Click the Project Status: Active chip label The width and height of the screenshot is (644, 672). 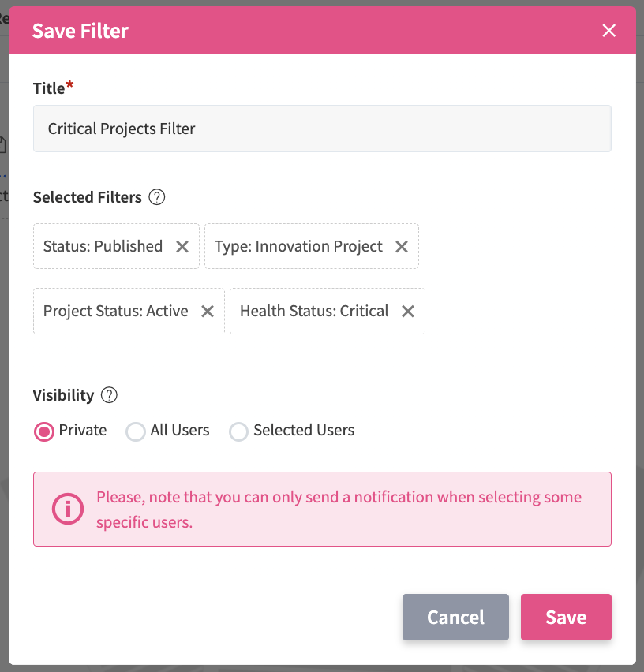(115, 311)
